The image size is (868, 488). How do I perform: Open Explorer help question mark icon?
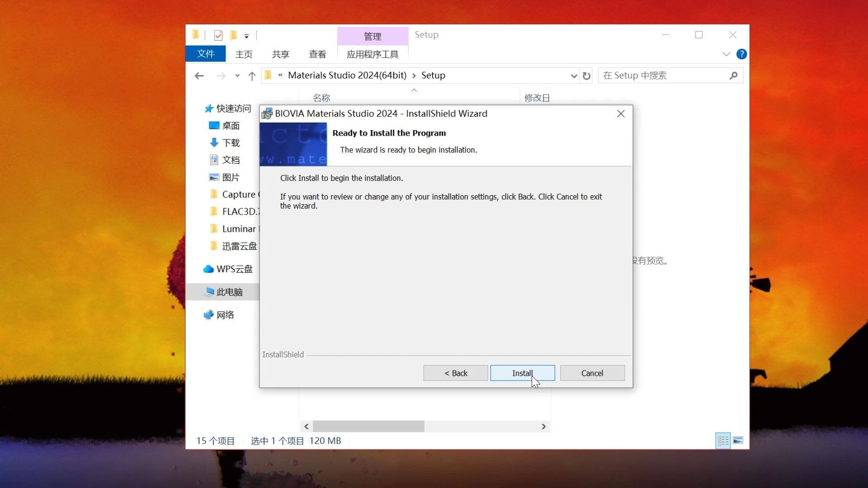[741, 54]
